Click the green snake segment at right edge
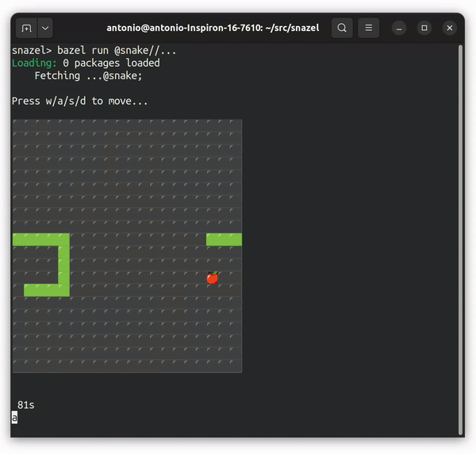This screenshot has width=476, height=454. [x=224, y=240]
